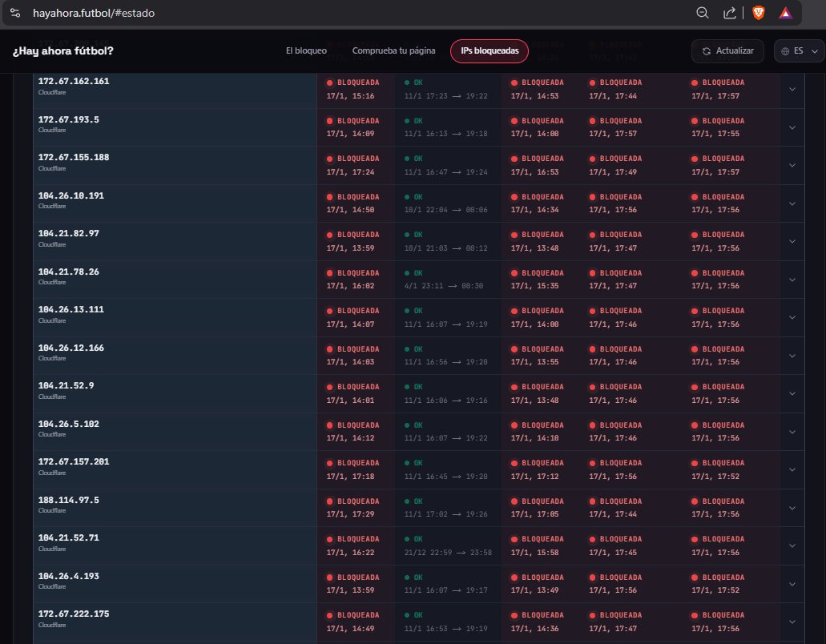Screen dimensions: 826x644
Task: Click the Actualizar refresh button
Action: (x=727, y=51)
